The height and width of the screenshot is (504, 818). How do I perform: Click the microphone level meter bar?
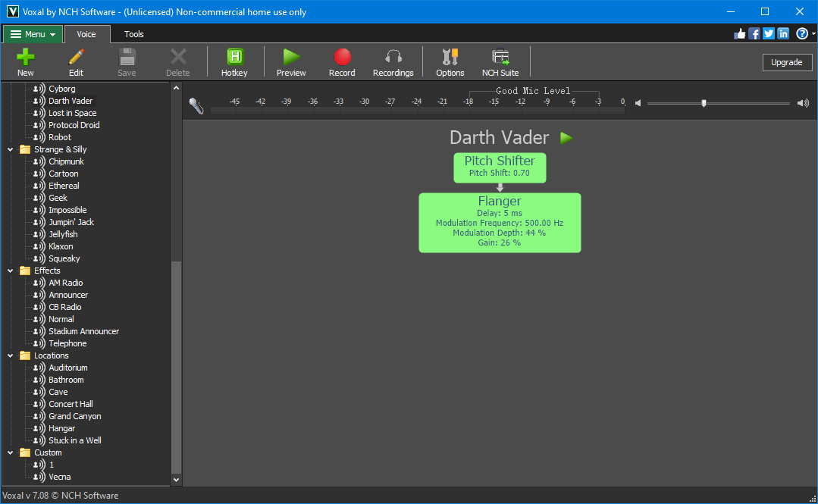point(418,111)
